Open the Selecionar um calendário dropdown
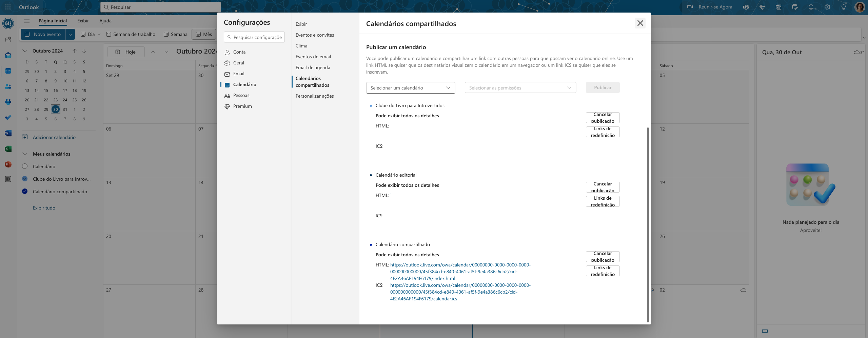The image size is (868, 338). [410, 88]
